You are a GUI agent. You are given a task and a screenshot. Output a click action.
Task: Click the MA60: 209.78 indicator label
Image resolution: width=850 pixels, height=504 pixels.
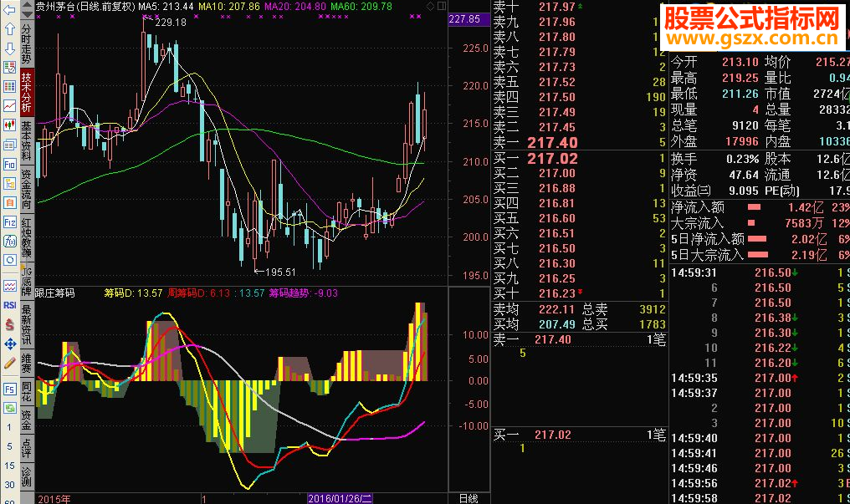tap(361, 7)
